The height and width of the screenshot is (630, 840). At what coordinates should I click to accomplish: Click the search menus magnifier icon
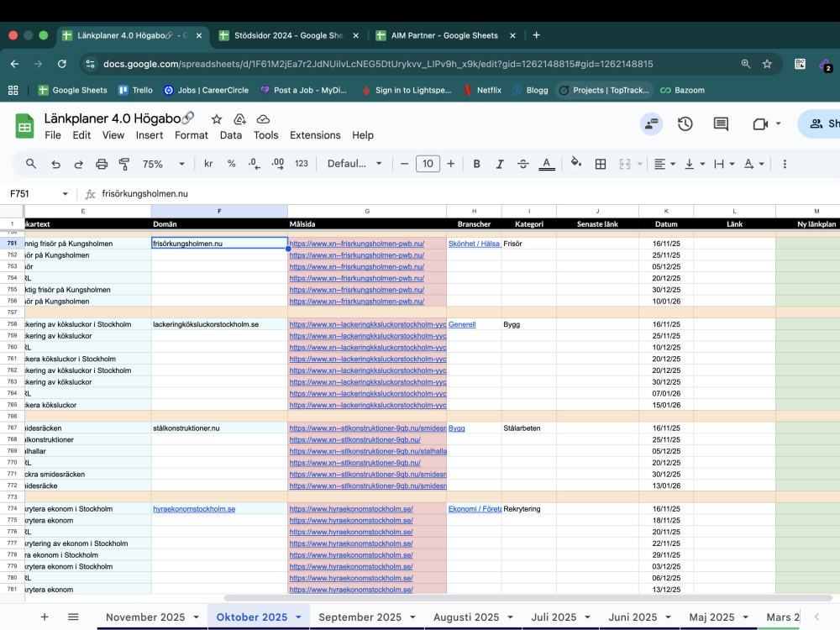[x=31, y=164]
